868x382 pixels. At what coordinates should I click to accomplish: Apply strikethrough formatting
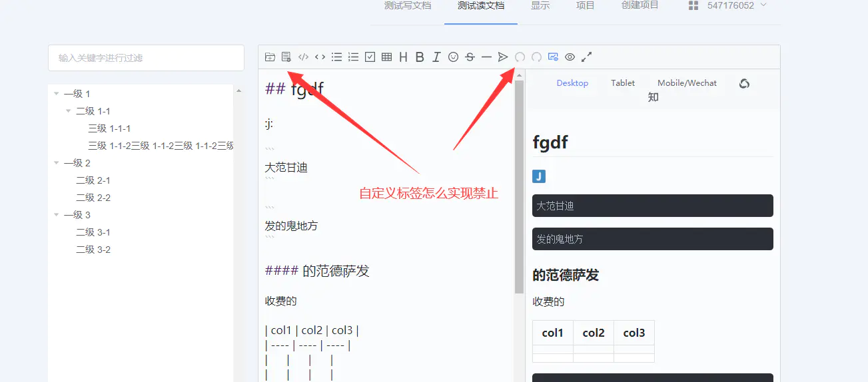[470, 57]
